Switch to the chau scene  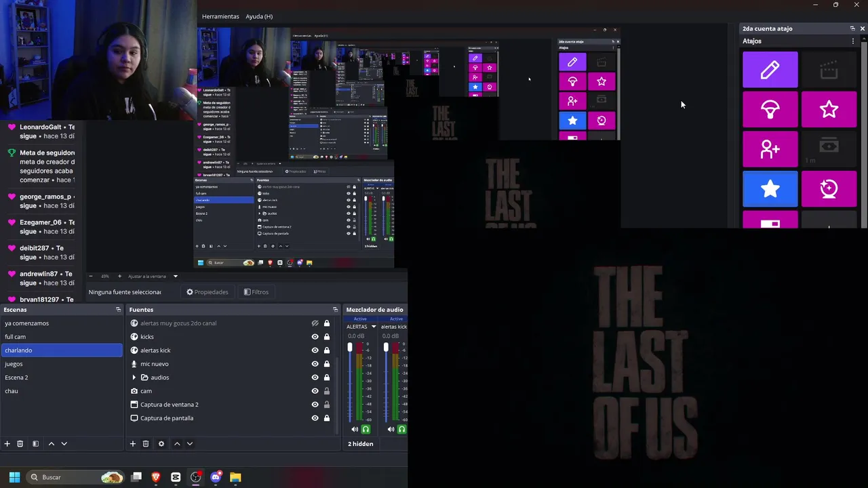(x=61, y=391)
